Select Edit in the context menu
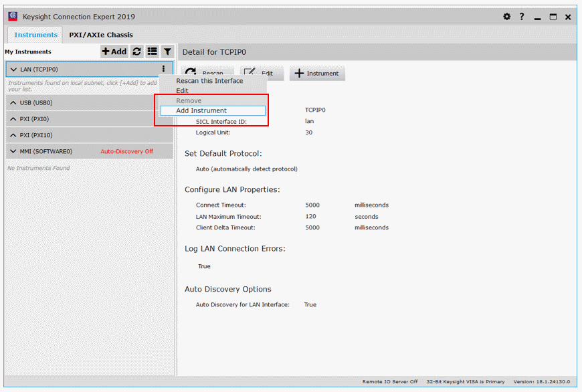The image size is (582, 392). click(x=183, y=90)
